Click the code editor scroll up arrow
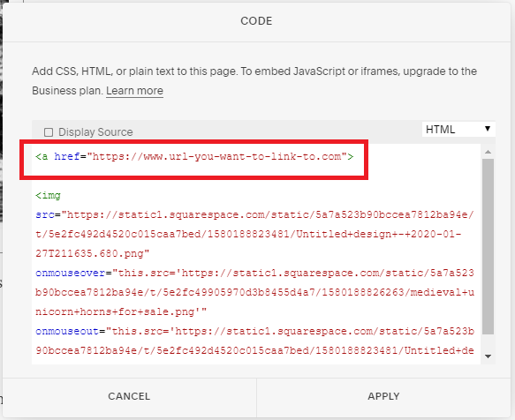This screenshot has width=515, height=420. click(x=488, y=152)
